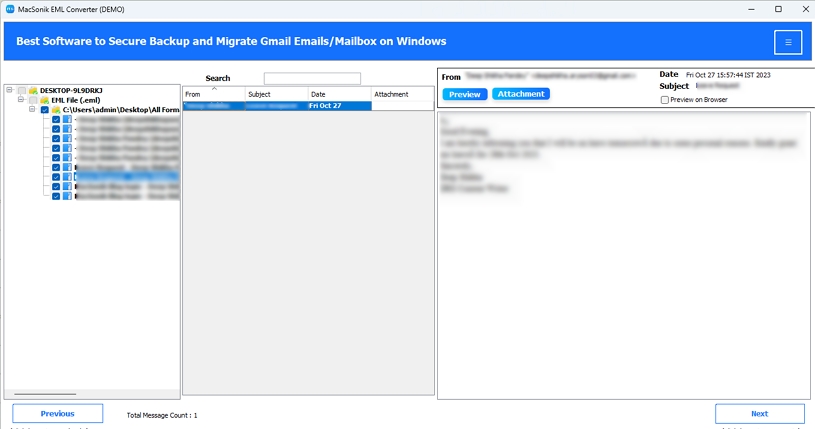The width and height of the screenshot is (815, 429).
Task: Uncheck the C:\Users\admin\Desktop folder checkbox
Action: pyautogui.click(x=45, y=110)
